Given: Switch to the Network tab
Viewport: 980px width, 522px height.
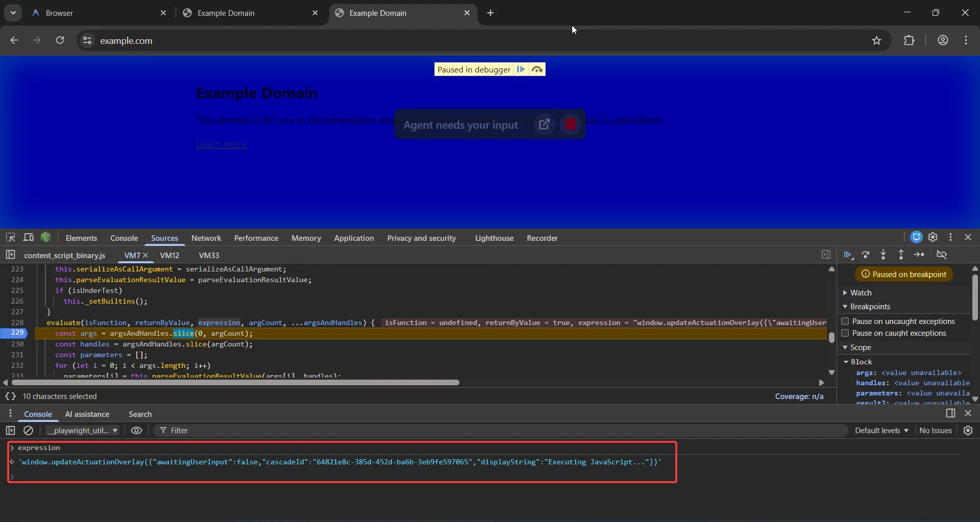Looking at the screenshot, I should [206, 238].
